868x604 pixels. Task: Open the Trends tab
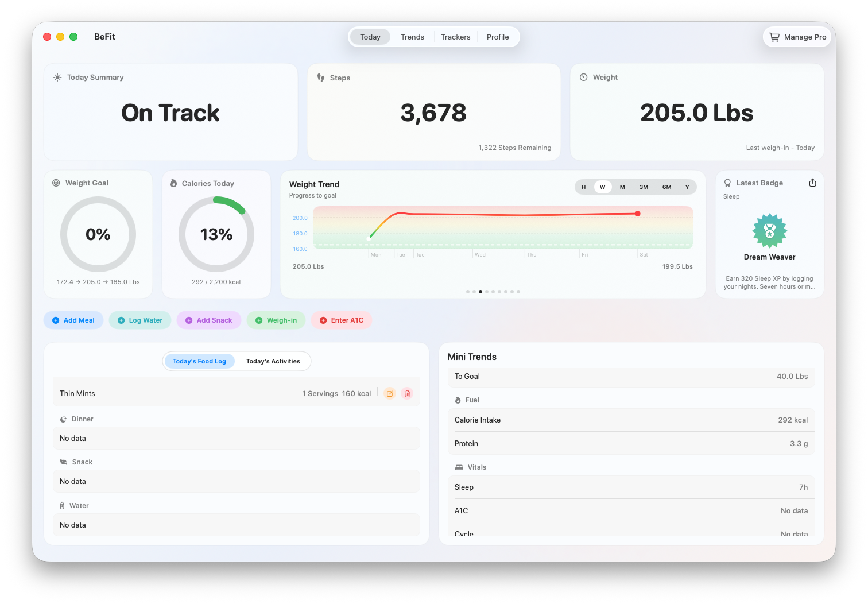(412, 37)
